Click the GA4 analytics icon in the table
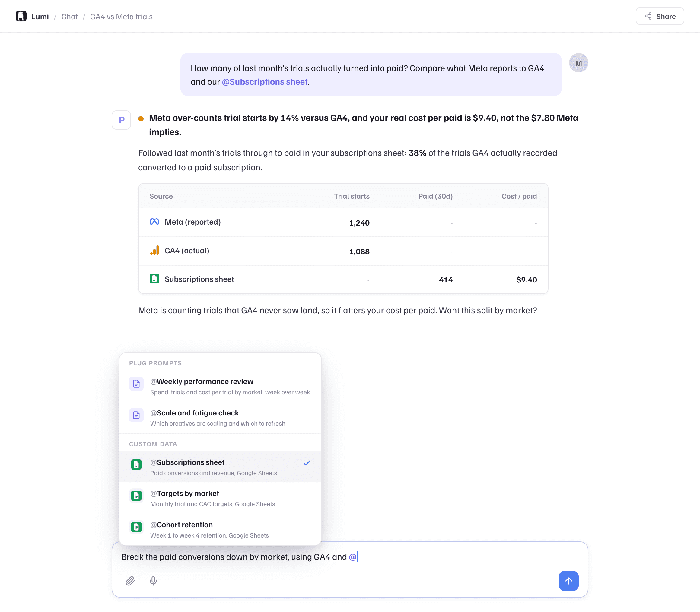 [x=154, y=250]
